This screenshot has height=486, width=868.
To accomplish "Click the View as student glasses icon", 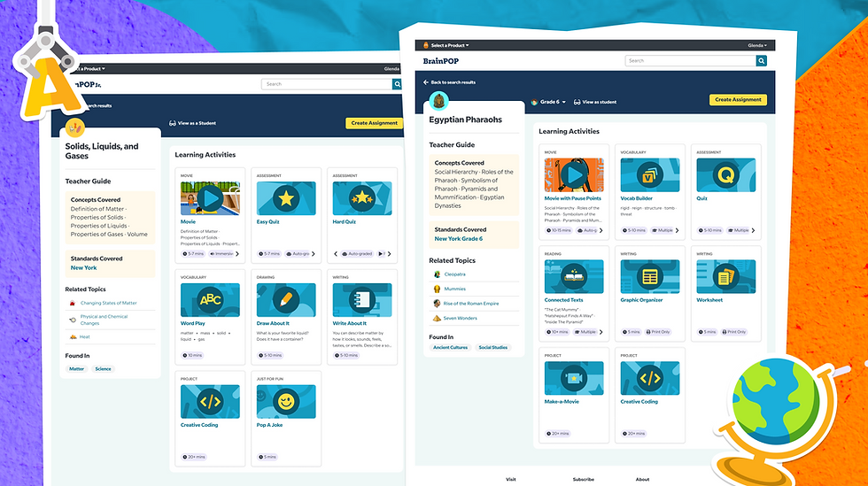I will tap(577, 103).
